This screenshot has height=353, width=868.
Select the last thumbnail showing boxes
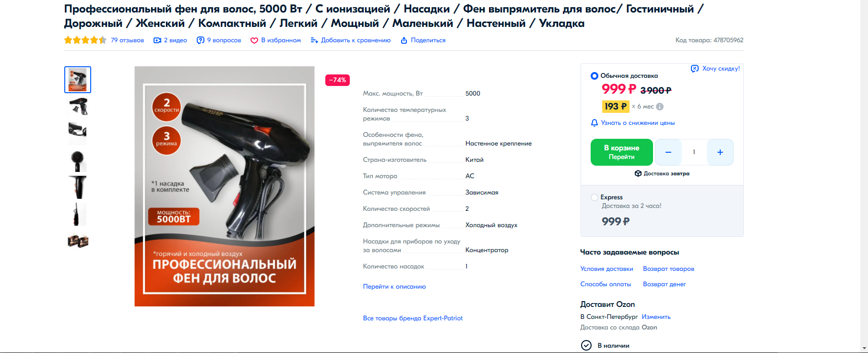(78, 241)
